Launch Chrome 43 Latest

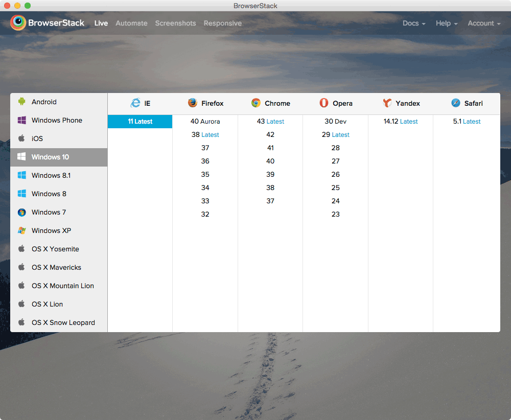(270, 122)
